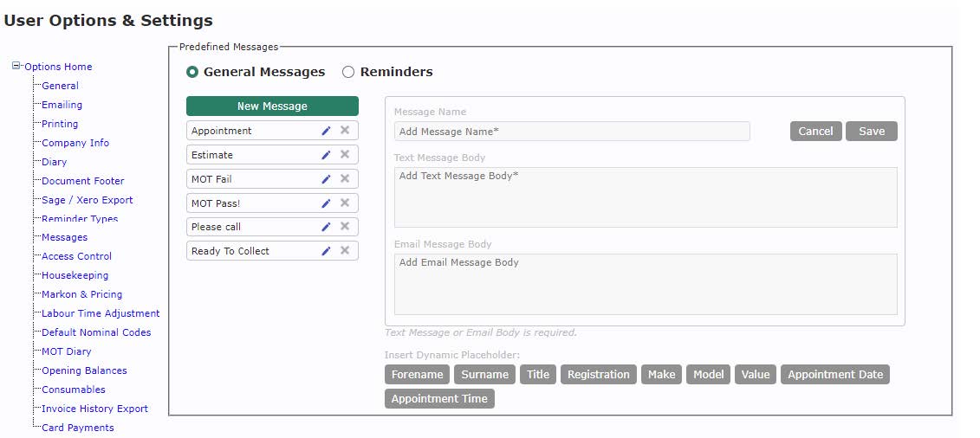The width and height of the screenshot is (980, 438).
Task: Delete the Estimate message using X icon
Action: click(x=345, y=154)
